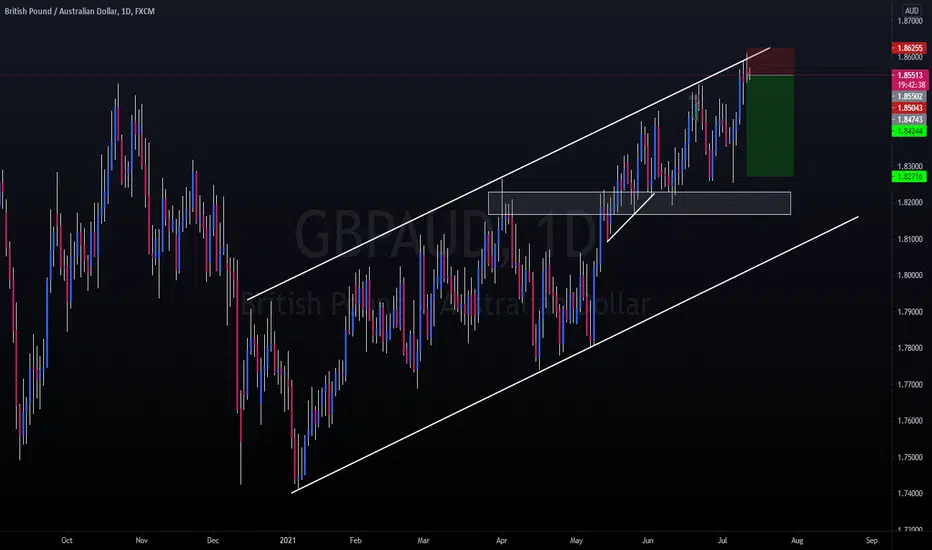
Task: Select the upper white channel trendline
Action: (509, 174)
